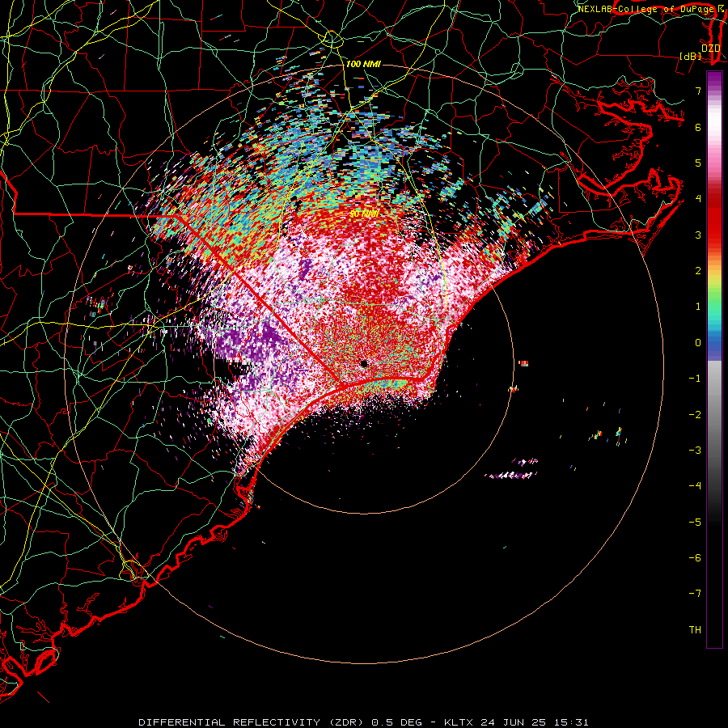Click the -6 value on the dB scale

[x=695, y=557]
